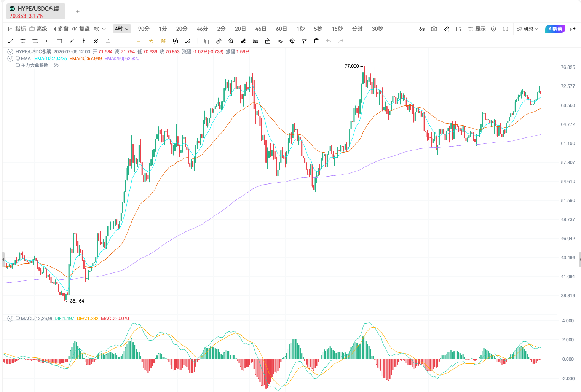This screenshot has width=581, height=392.
Task: Toggle the MACD indicator alert bell
Action: click(x=18, y=319)
